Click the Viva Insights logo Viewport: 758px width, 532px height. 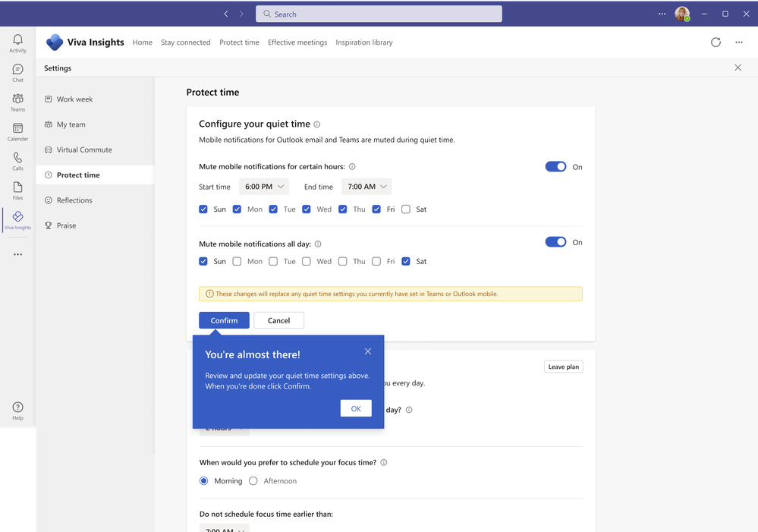tap(55, 42)
